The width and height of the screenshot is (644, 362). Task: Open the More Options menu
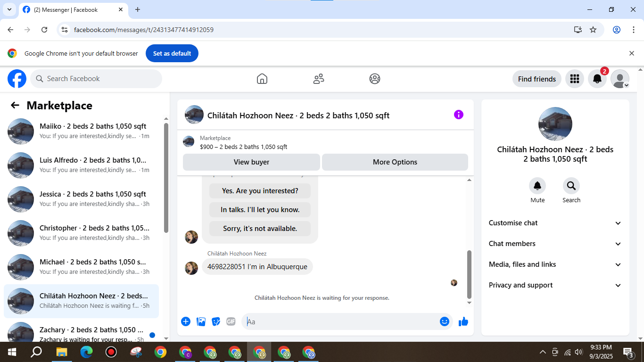(x=395, y=162)
